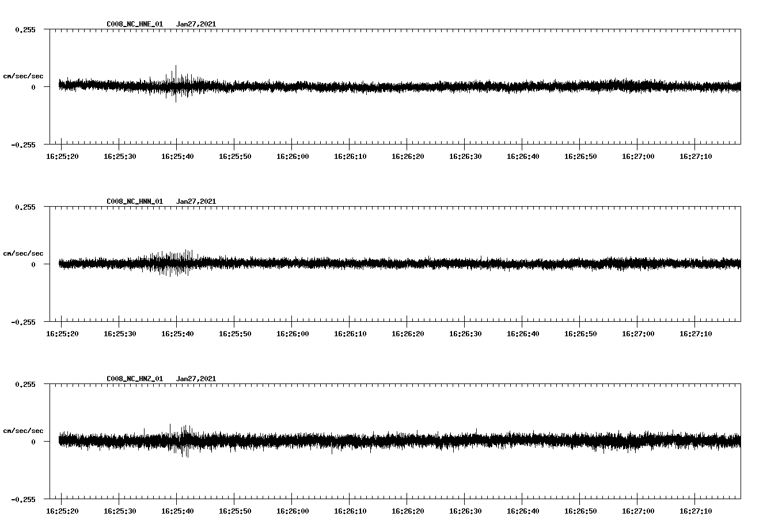
Task: Click the Jan27,2021 date on the middle trace
Action: pos(197,201)
